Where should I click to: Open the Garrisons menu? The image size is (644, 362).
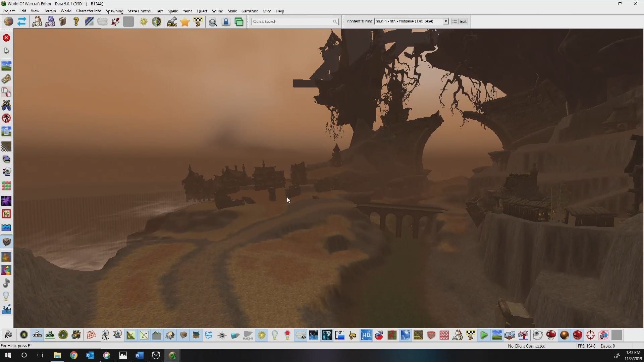click(250, 11)
